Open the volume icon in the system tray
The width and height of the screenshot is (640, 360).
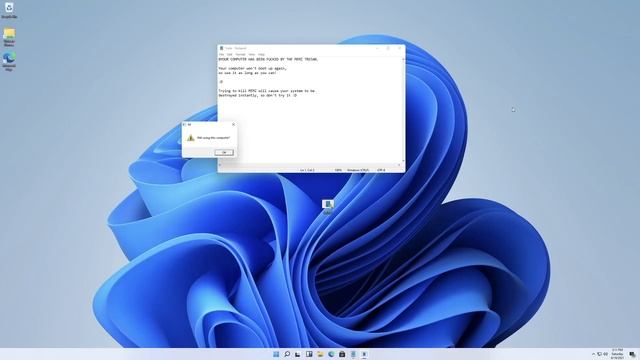[x=605, y=354]
